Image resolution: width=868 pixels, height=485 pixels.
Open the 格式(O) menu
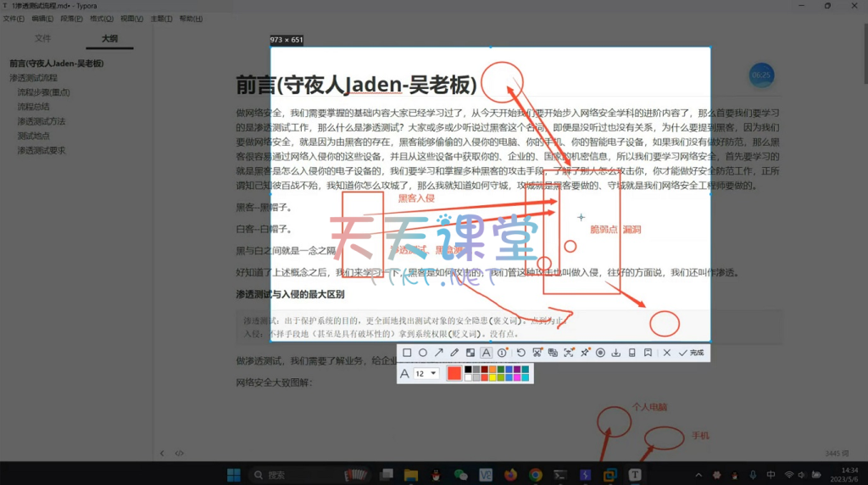(x=102, y=19)
